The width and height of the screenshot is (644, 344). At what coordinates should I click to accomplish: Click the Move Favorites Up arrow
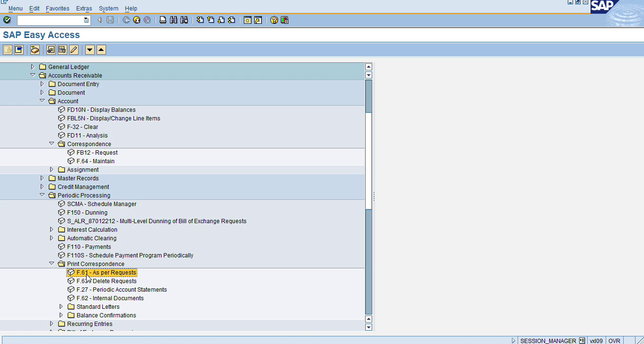coord(101,49)
